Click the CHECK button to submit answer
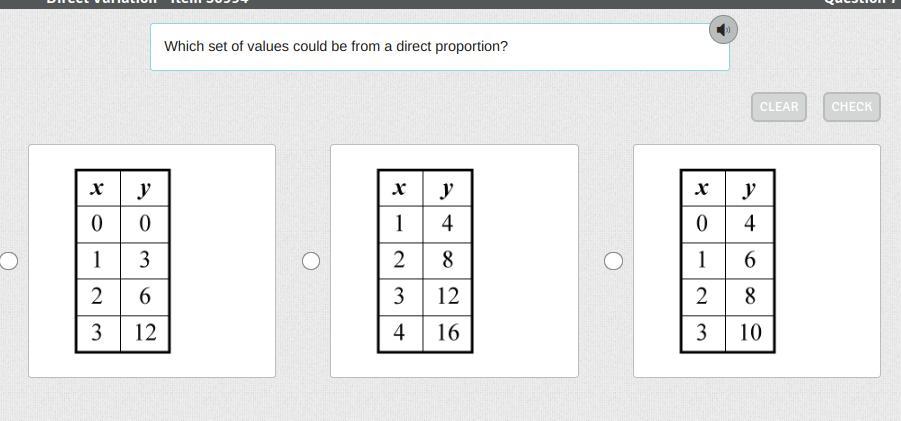Image resolution: width=901 pixels, height=421 pixels. pyautogui.click(x=852, y=107)
